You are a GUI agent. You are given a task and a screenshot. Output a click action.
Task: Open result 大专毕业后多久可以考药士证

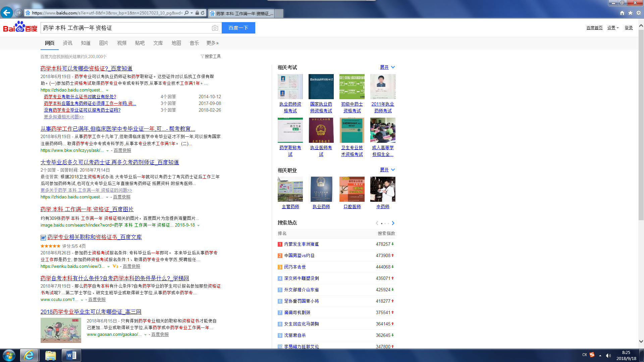[x=110, y=162]
